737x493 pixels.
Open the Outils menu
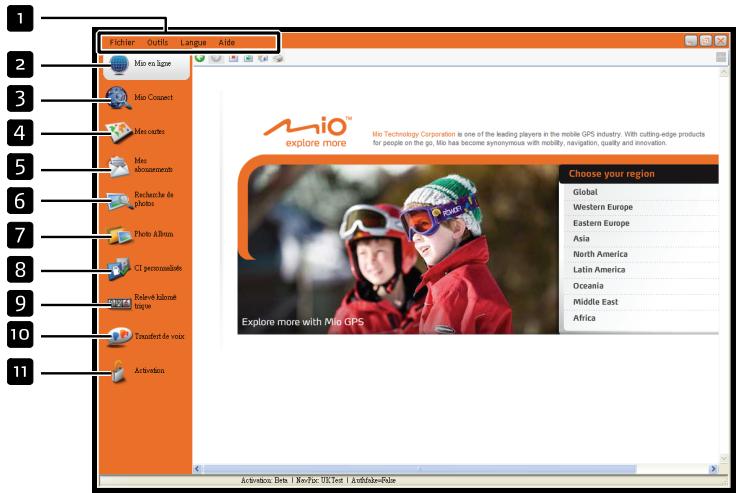coord(157,42)
